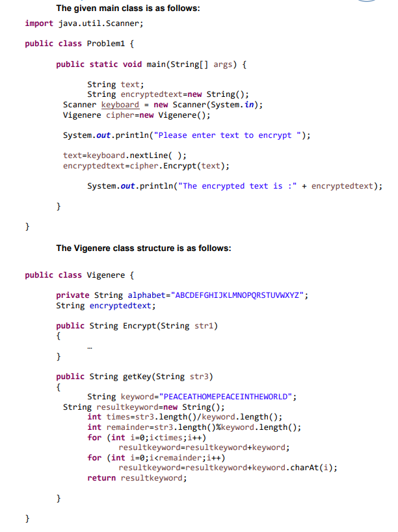The image size is (398, 532).
Task: Click the 'resultkeyword=resultkeyword+keyword;' line
Action: pos(204,447)
